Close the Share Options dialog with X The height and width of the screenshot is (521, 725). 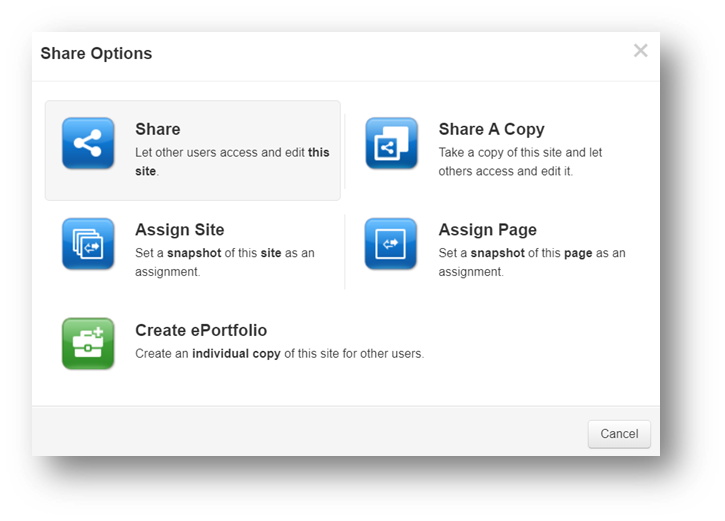click(x=640, y=50)
